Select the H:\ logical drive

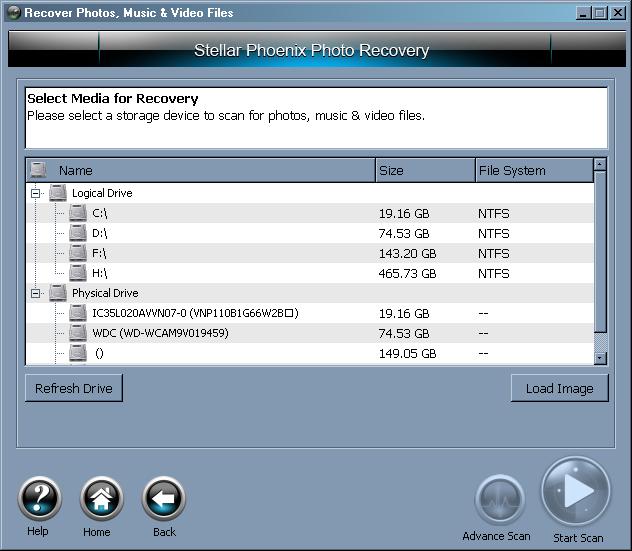pyautogui.click(x=310, y=273)
